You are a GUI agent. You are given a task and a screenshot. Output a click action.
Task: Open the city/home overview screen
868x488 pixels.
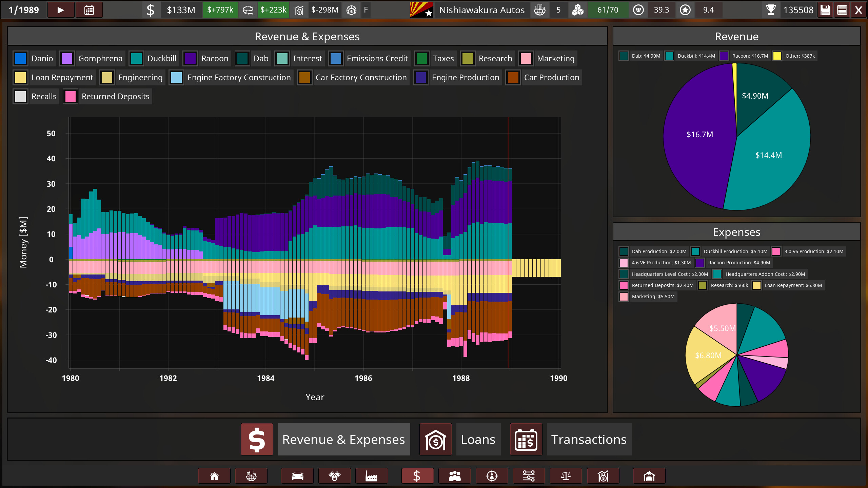point(214,476)
